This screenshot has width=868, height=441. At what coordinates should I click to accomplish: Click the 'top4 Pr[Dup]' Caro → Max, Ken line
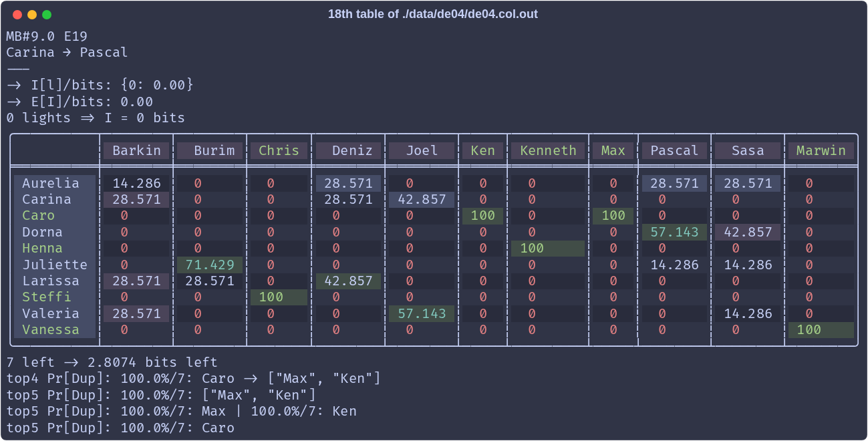tap(194, 379)
